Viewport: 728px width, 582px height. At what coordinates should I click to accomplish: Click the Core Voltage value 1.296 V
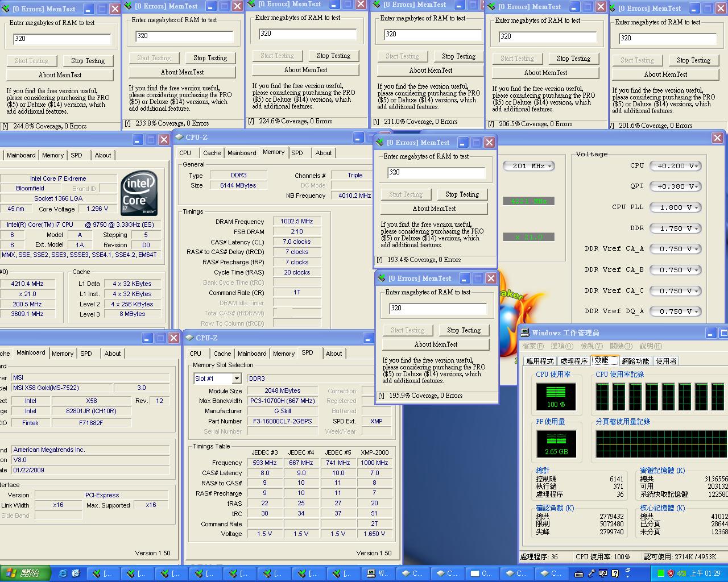click(98, 209)
